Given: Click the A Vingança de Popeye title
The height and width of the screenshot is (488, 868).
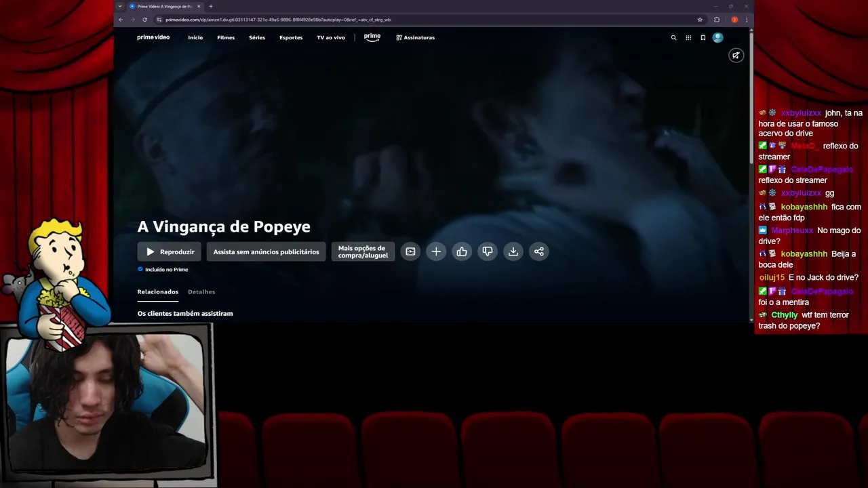Looking at the screenshot, I should 224,226.
